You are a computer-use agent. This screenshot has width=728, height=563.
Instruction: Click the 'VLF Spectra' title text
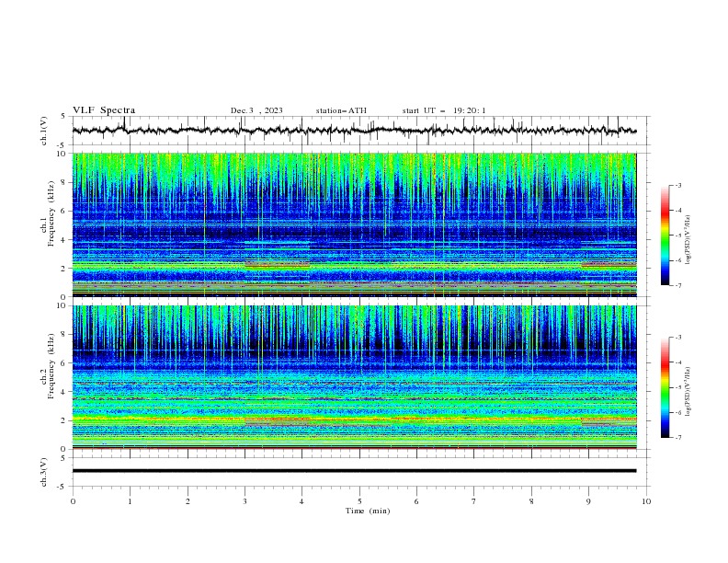tap(104, 110)
